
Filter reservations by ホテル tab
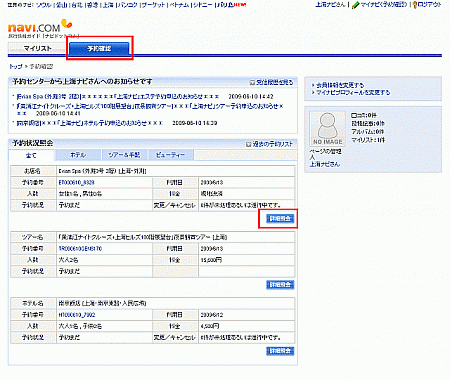click(78, 155)
